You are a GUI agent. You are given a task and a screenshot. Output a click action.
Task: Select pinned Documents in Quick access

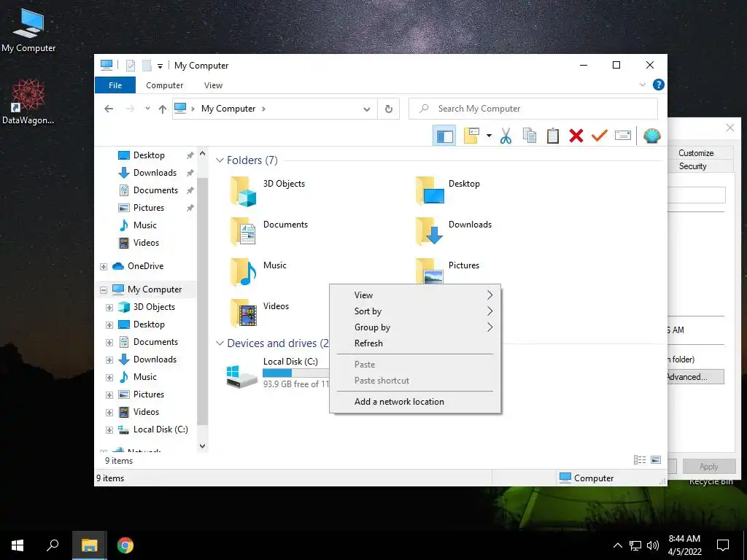155,190
